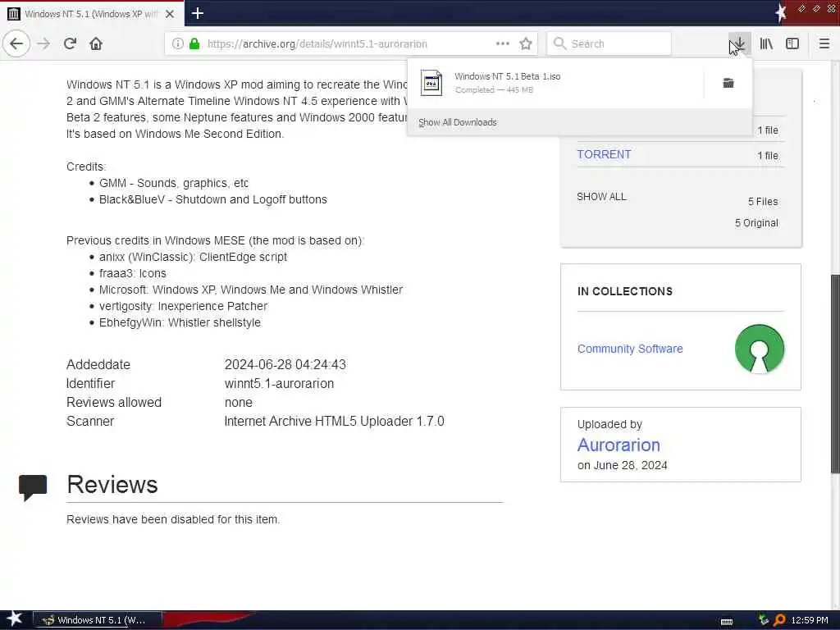Open containing folder for downloaded ISO
The image size is (840, 630).
click(728, 83)
